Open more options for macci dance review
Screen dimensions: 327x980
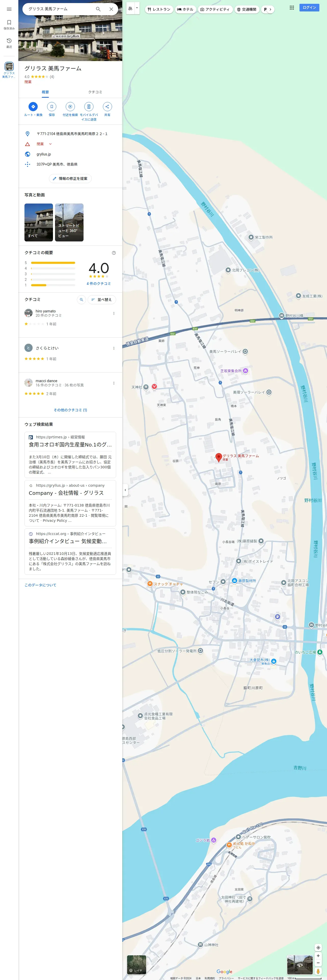114,383
